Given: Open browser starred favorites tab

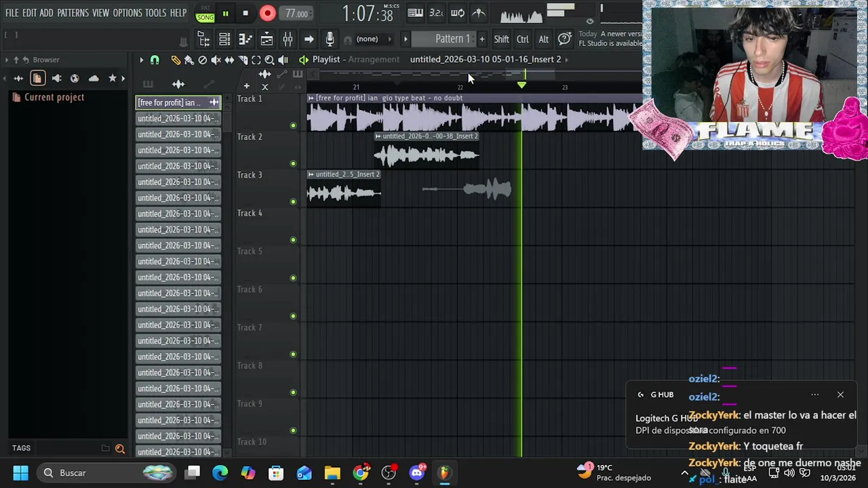Looking at the screenshot, I should [113, 79].
